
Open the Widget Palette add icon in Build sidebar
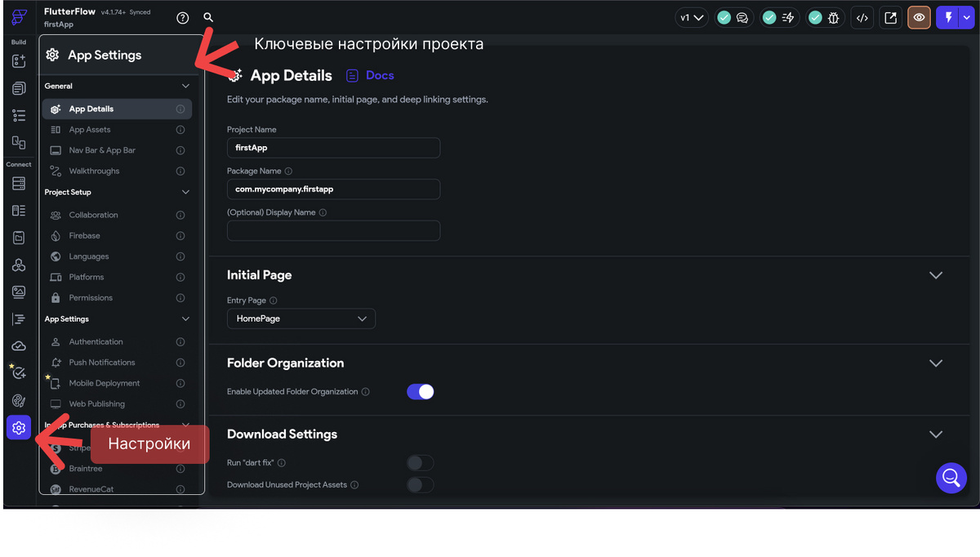(19, 61)
